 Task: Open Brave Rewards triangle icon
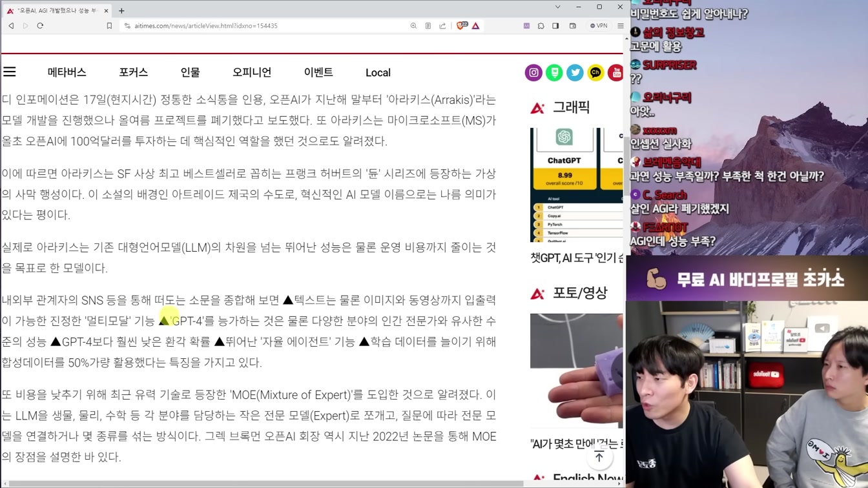tap(476, 26)
